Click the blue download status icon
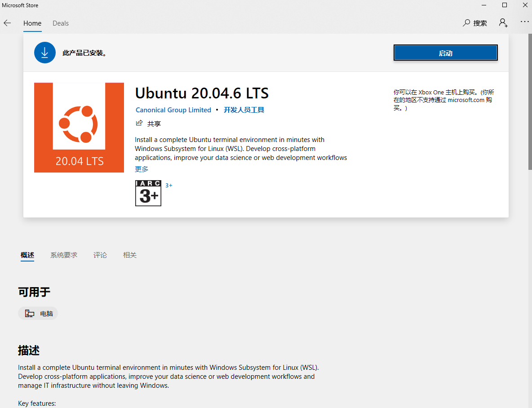Image resolution: width=532 pixels, height=408 pixels. click(45, 53)
